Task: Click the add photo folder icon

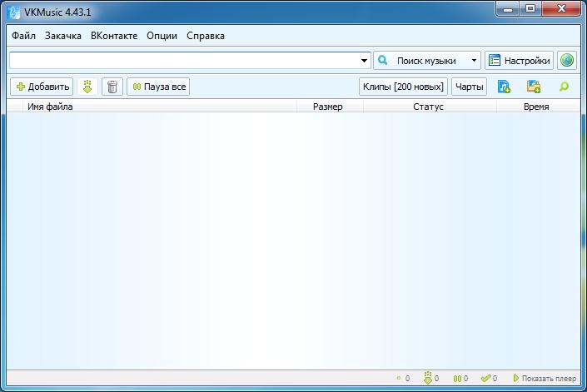Action: pyautogui.click(x=534, y=87)
